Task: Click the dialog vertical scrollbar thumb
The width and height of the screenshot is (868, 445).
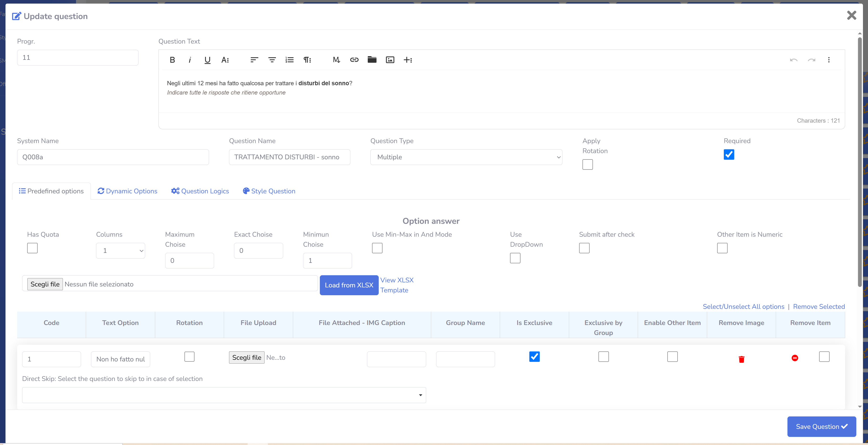Action: 860,162
